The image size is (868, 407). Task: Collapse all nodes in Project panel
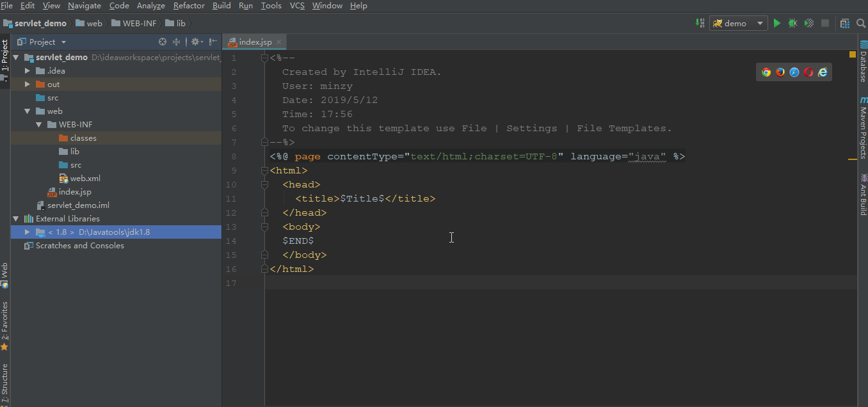pos(176,41)
